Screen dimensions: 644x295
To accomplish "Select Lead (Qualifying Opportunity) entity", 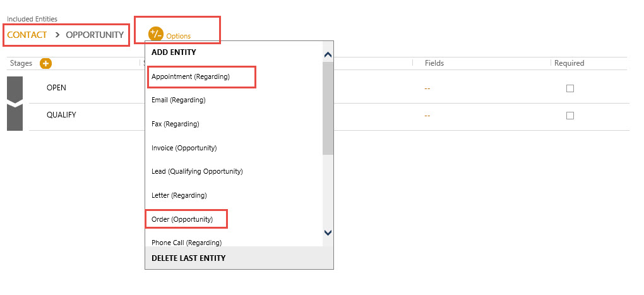I will click(x=197, y=171).
